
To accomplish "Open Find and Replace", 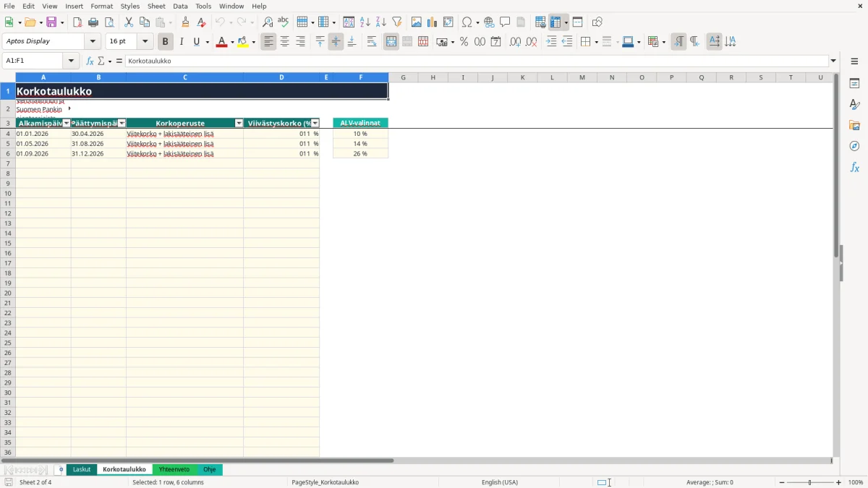I will 268,22.
